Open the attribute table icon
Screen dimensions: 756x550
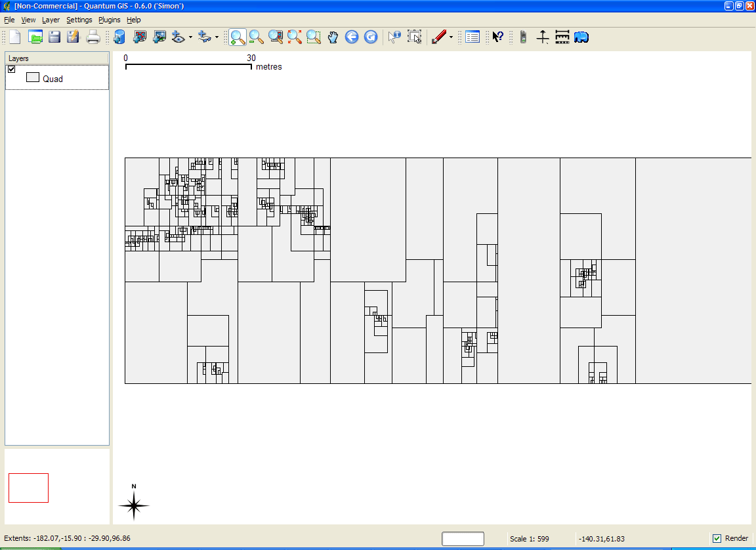(x=472, y=37)
